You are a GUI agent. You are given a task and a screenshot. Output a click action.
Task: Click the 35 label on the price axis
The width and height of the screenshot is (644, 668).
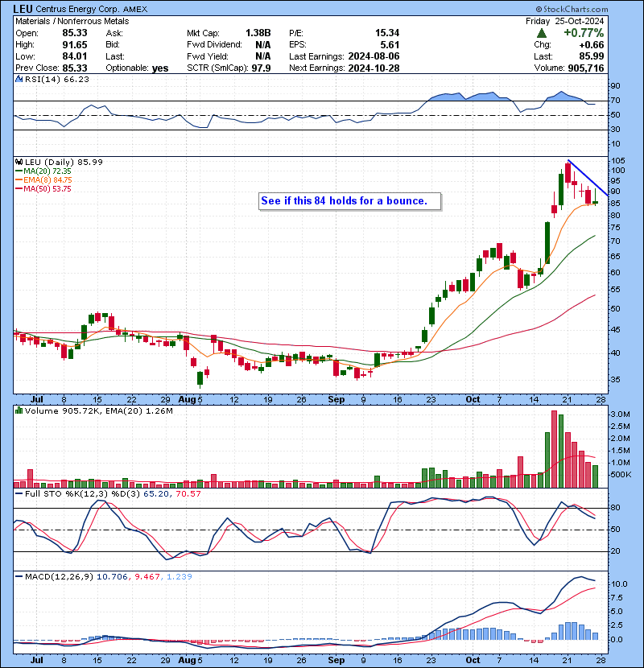(616, 379)
